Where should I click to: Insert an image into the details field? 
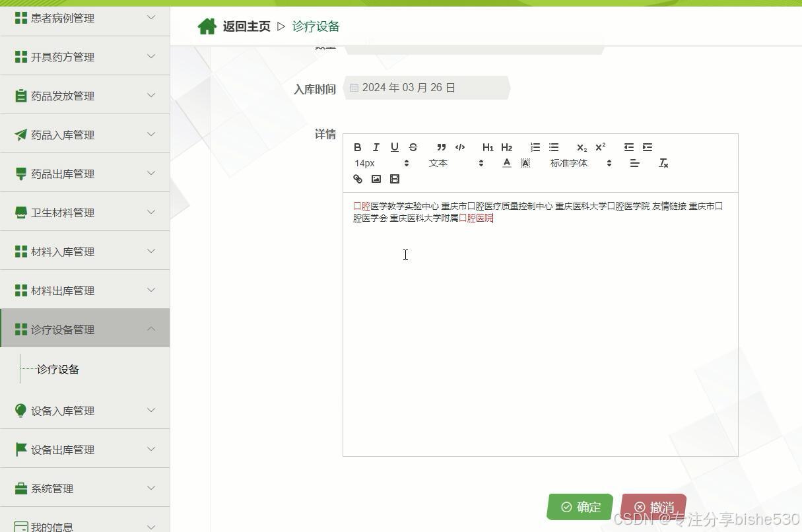pos(376,179)
